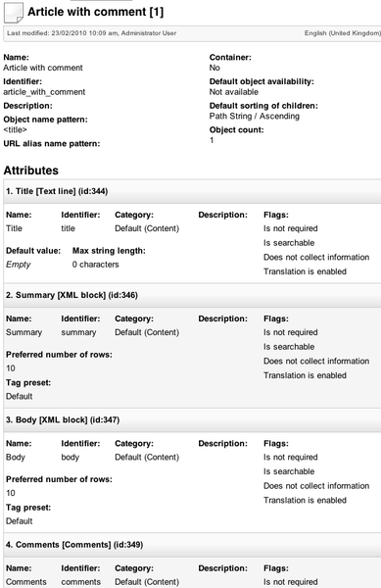This screenshot has height=588, width=381.
Task: Open the 'Administrator User' modifier name
Action: coord(149,33)
